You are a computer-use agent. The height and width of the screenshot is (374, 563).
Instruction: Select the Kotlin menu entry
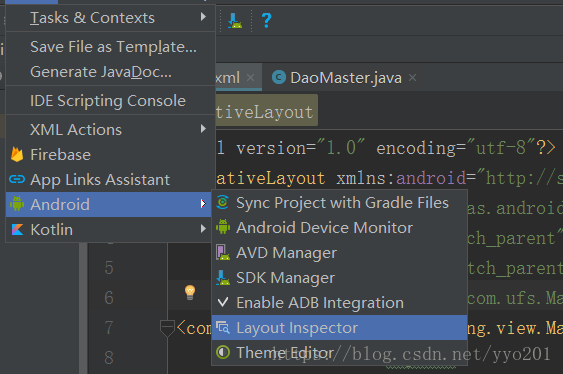[108, 229]
